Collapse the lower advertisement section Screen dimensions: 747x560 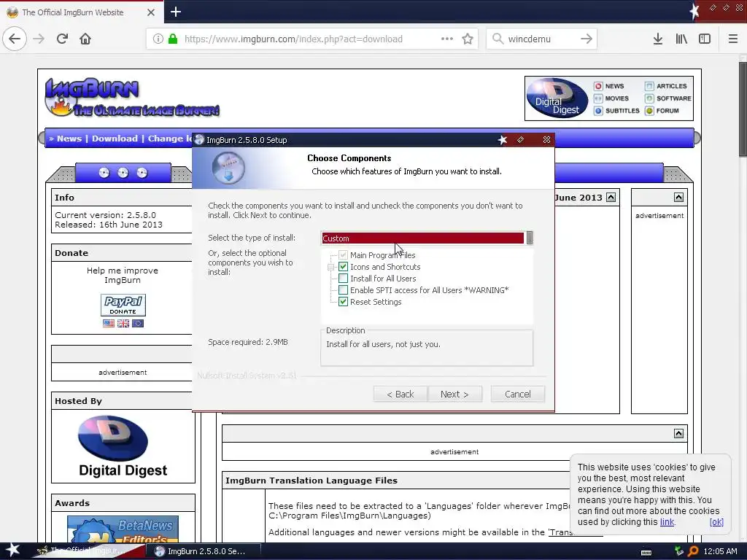pos(678,433)
